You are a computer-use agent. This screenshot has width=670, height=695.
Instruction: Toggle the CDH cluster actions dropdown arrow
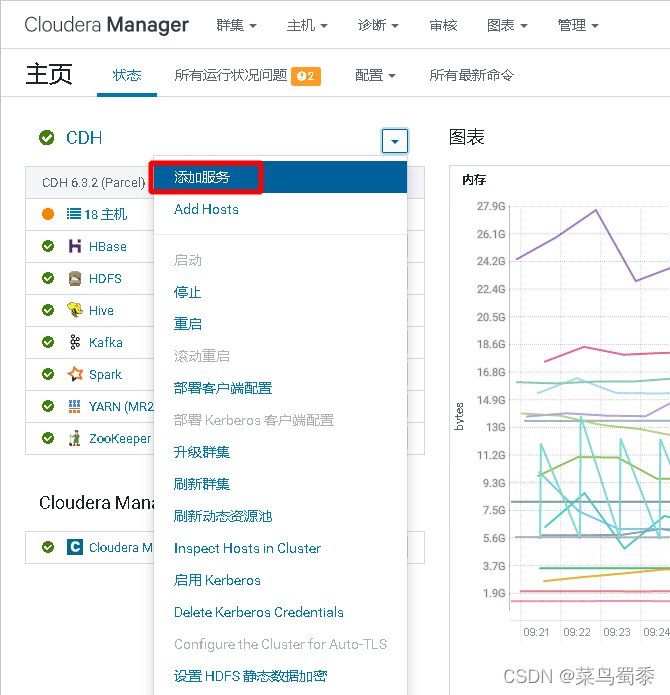(x=394, y=141)
